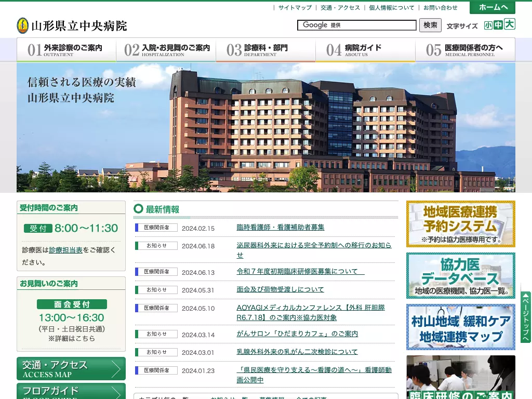Open がんサロン「ひだまりカフェ」 link

coord(297,334)
